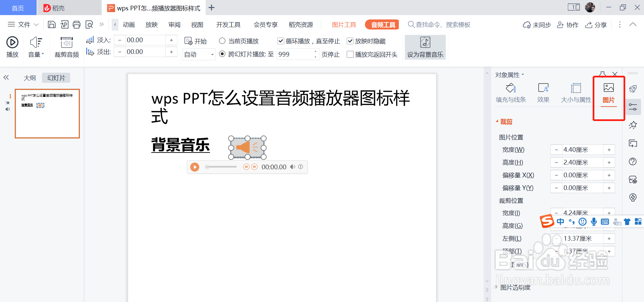
Task: Toggle 放映时隐藏 checkbox
Action: pyautogui.click(x=350, y=41)
